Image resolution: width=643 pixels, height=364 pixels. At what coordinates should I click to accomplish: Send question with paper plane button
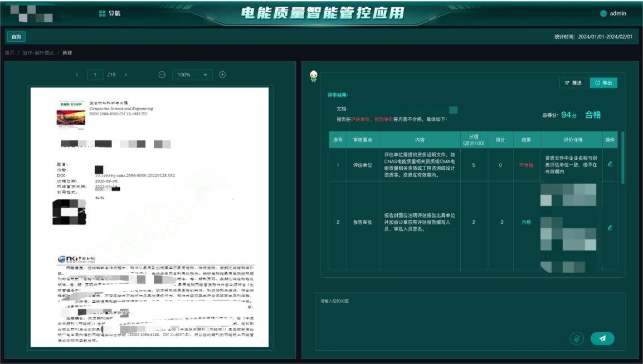click(x=602, y=338)
